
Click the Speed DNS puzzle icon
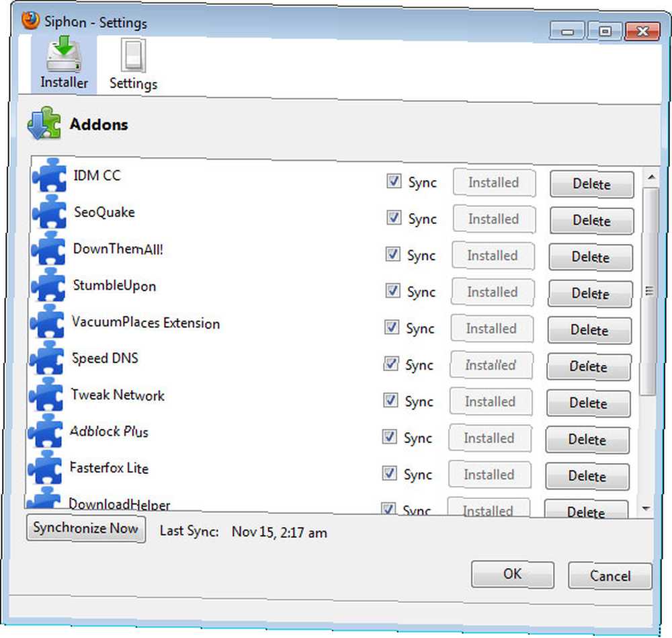pyautogui.click(x=48, y=358)
